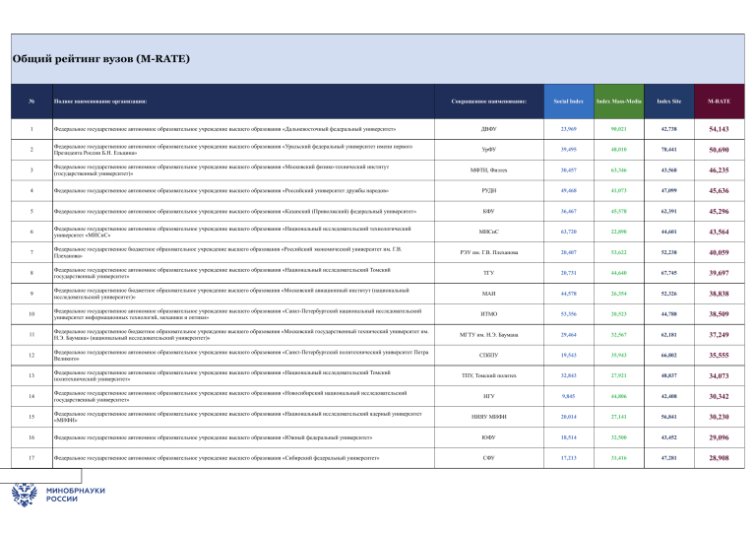Click the full name mentioning «Южный федеральный университет»
756x535 pixels.
213,437
